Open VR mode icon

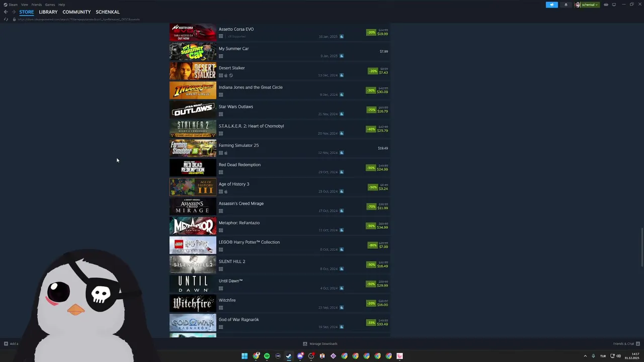[x=606, y=5]
